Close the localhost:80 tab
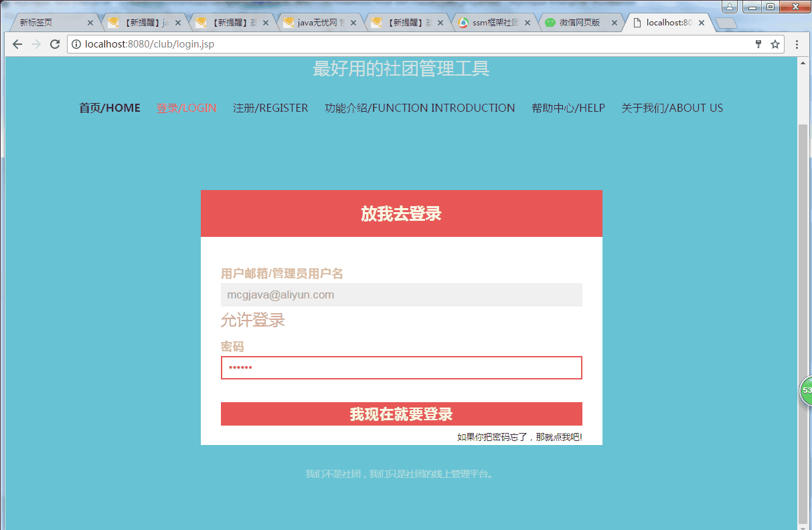The image size is (812, 530). [702, 22]
